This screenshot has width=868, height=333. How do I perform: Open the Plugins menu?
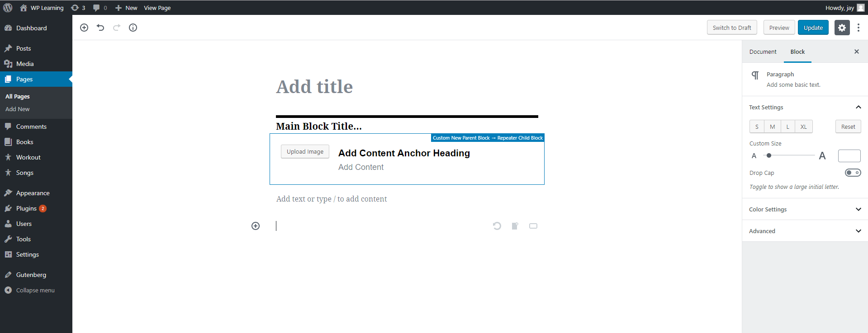(x=36, y=208)
